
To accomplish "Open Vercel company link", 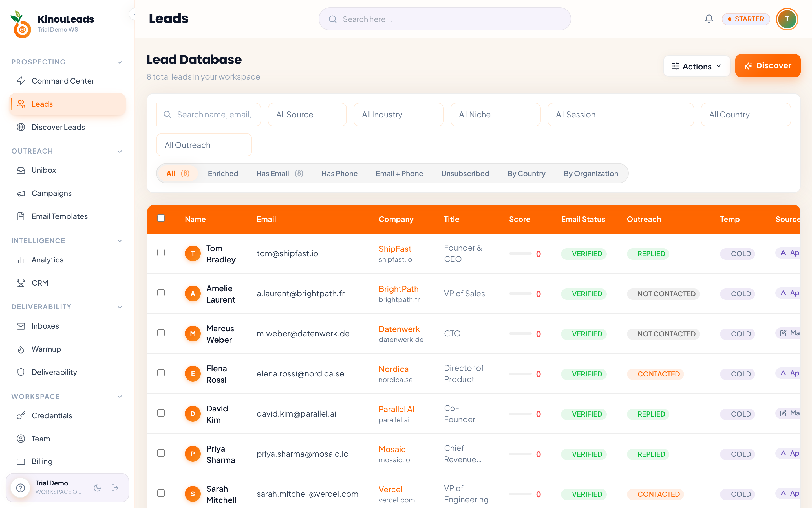I will (390, 489).
